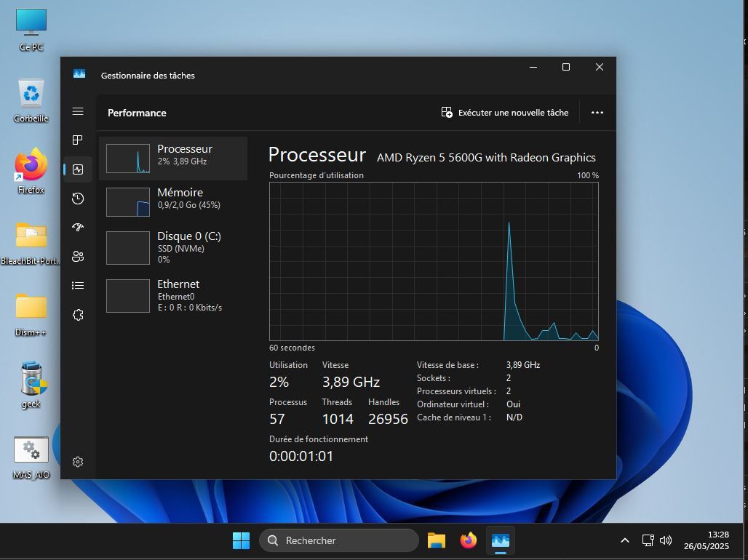Open clock and date 13:28

click(x=706, y=540)
